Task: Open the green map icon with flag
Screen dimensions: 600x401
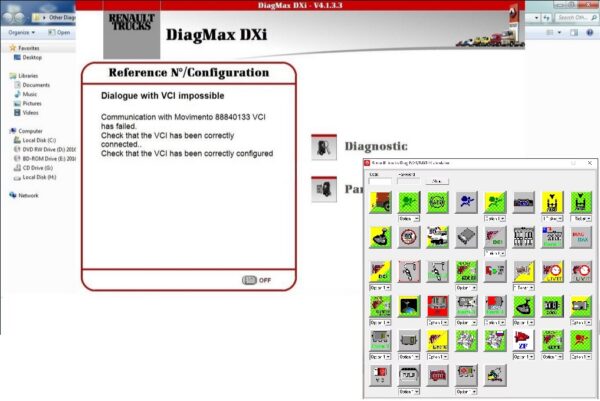Action: tap(495, 340)
